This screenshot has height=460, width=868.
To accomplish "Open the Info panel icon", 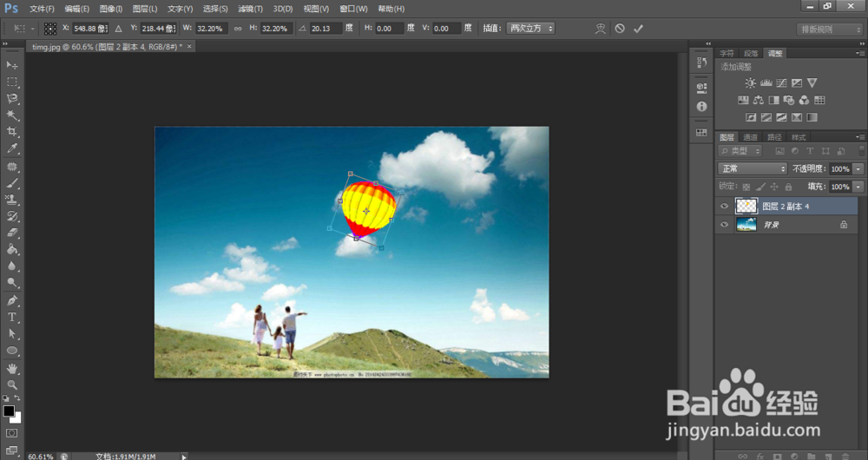I will 701,106.
